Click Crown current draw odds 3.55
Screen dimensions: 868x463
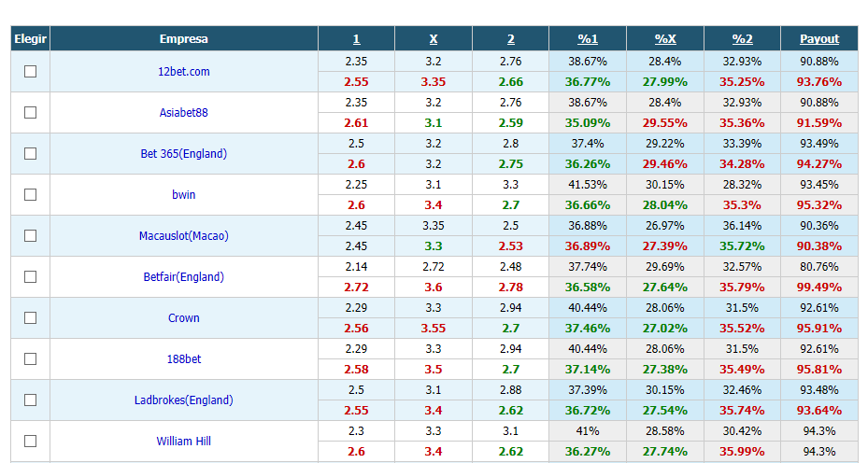coord(434,328)
